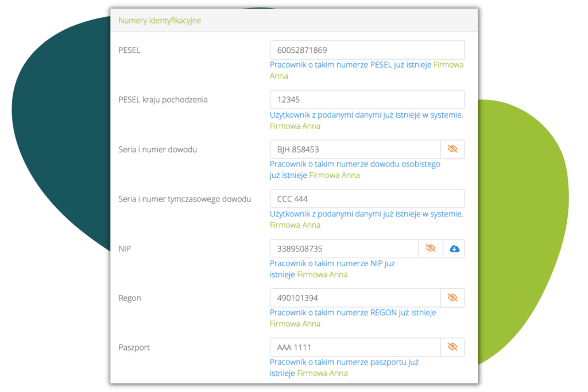The image size is (588, 392).
Task: Toggle visibility of the Paszport number
Action: (452, 347)
